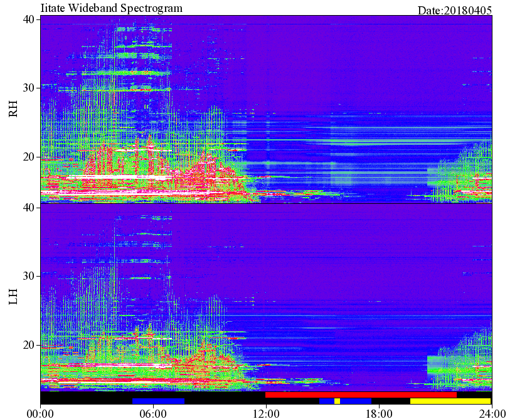532x419 pixels.
Task: Click the 12:00 time axis label
Action: pyautogui.click(x=266, y=414)
